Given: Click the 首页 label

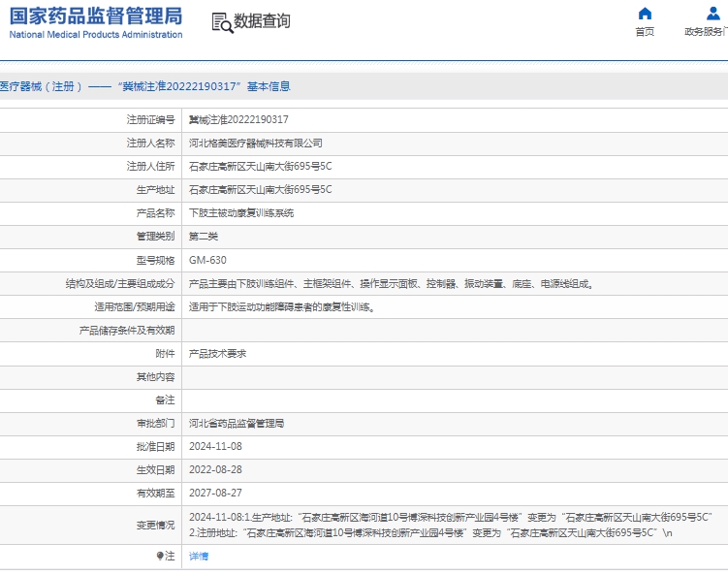Looking at the screenshot, I should (x=645, y=32).
